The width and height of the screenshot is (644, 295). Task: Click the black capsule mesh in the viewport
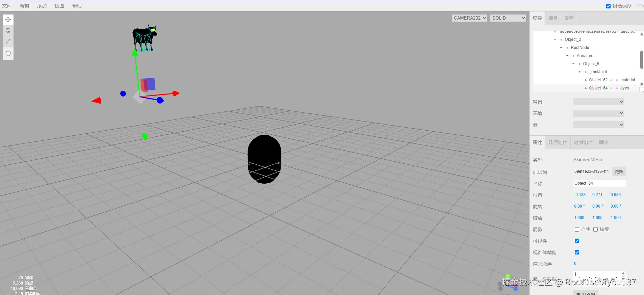(x=264, y=159)
